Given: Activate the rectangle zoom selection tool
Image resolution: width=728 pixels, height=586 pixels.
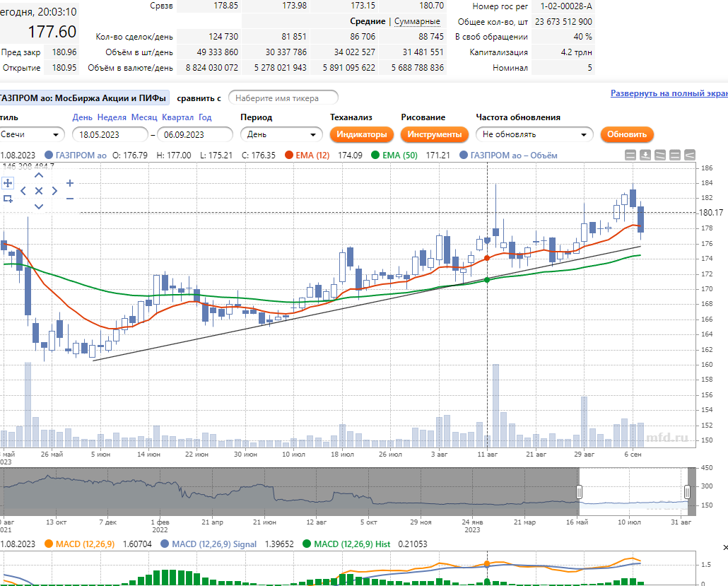Looking at the screenshot, I should pos(8,199).
